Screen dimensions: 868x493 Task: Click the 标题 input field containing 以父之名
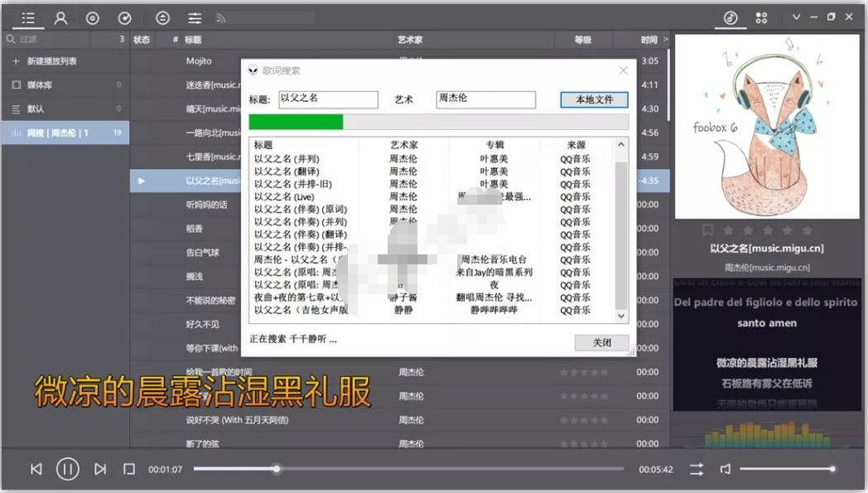coord(328,99)
